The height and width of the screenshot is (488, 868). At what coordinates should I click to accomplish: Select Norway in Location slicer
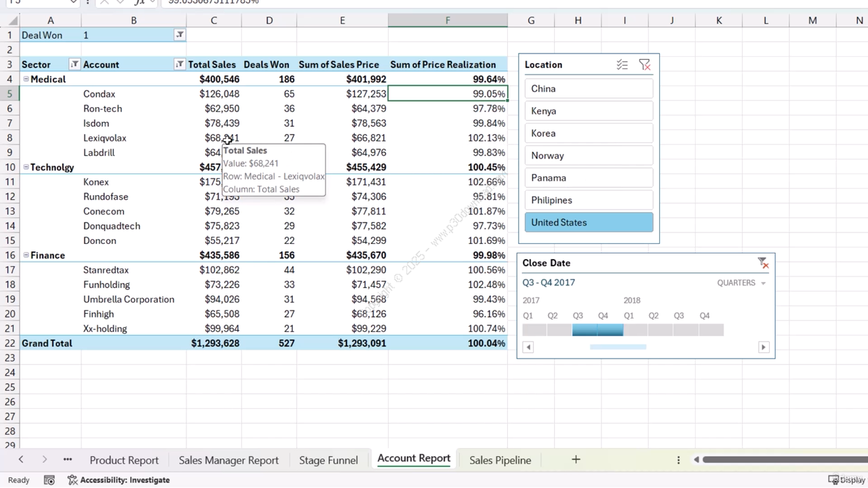coord(589,156)
